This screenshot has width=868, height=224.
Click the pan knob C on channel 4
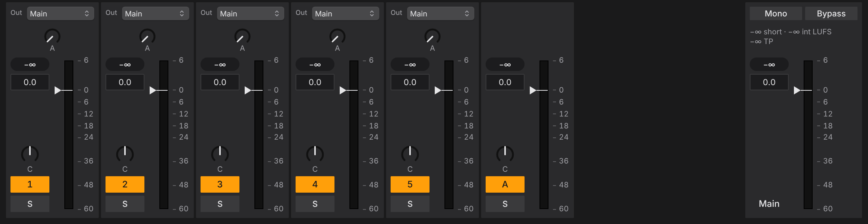[315, 154]
